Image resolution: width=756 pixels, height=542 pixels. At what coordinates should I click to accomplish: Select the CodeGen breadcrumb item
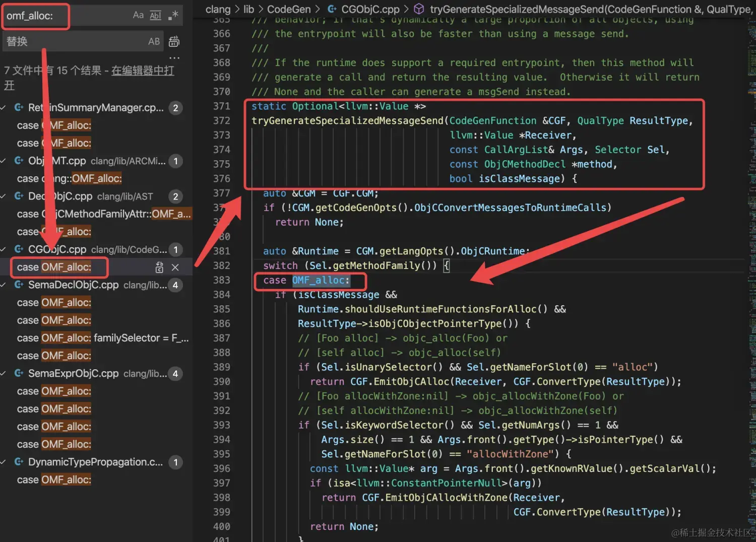click(289, 9)
